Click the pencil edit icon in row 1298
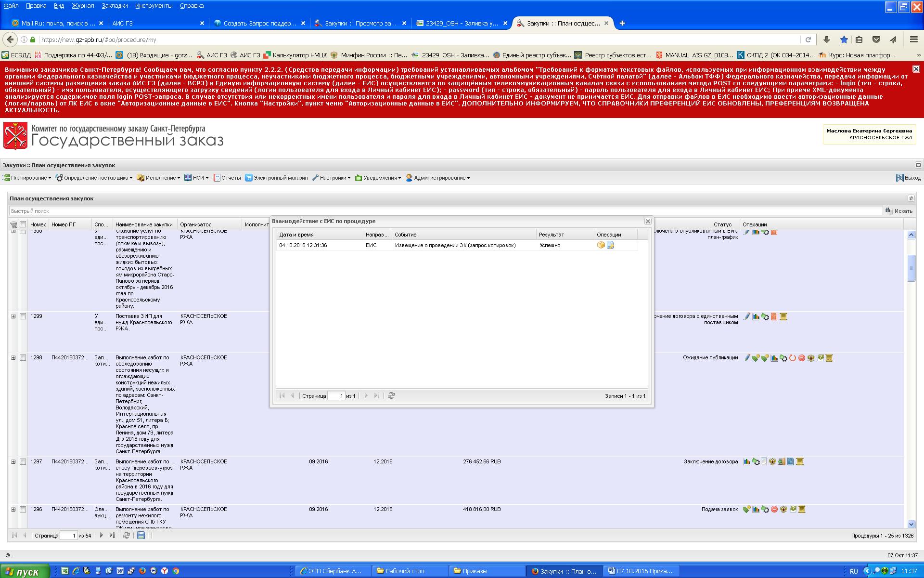The height and width of the screenshot is (578, 924). coord(746,358)
